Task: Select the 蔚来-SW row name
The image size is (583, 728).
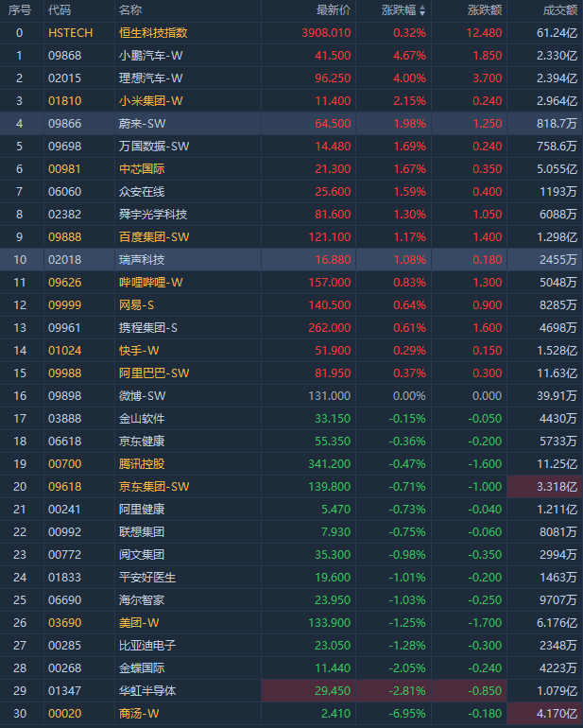Action: click(x=142, y=124)
